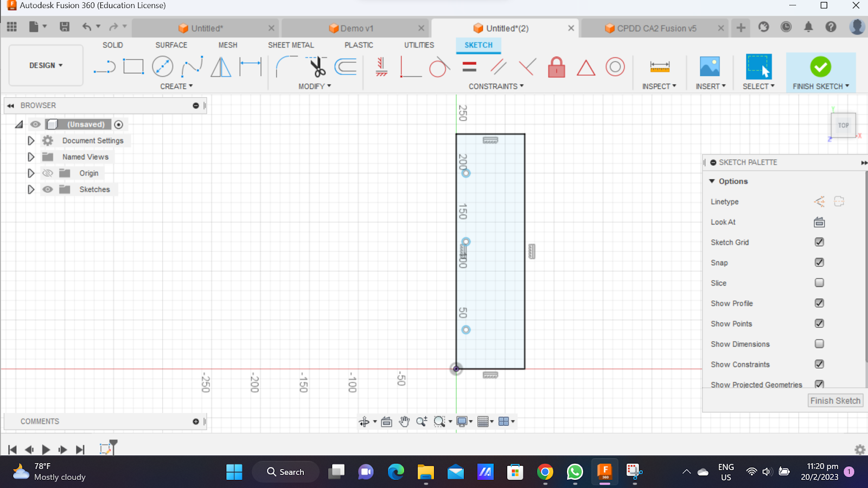Select the Sketch Dimension tool
This screenshot has height=488, width=868.
(250, 67)
